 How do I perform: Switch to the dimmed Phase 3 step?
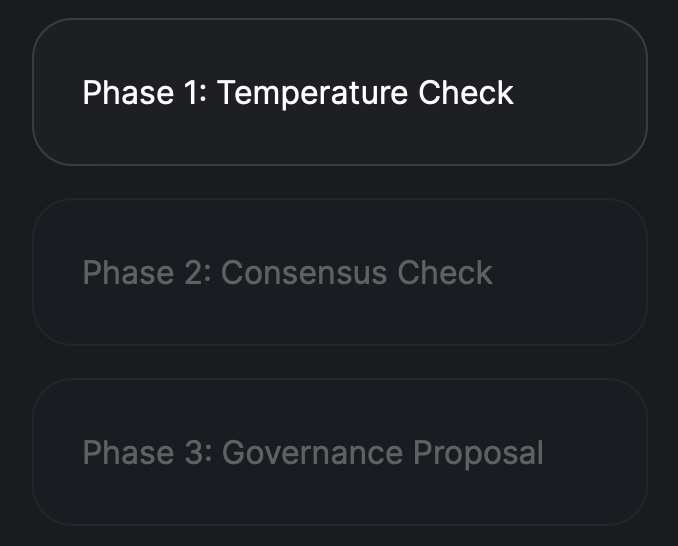click(x=340, y=452)
